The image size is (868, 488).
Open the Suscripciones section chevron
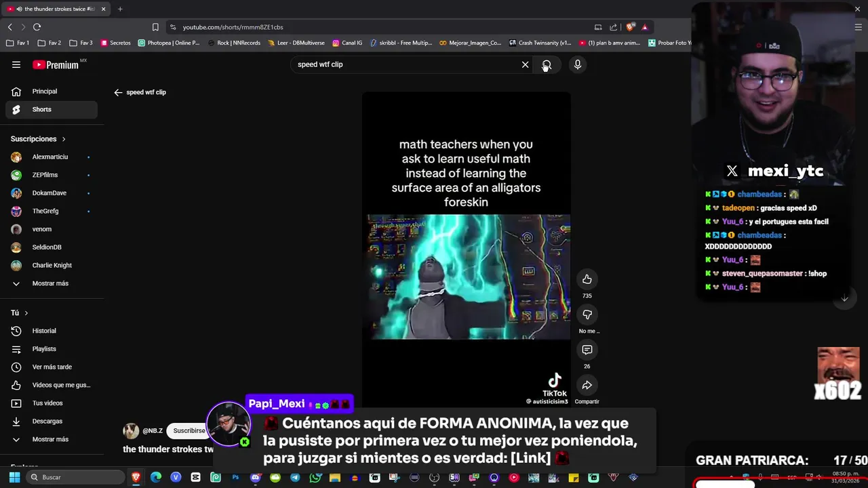click(64, 139)
